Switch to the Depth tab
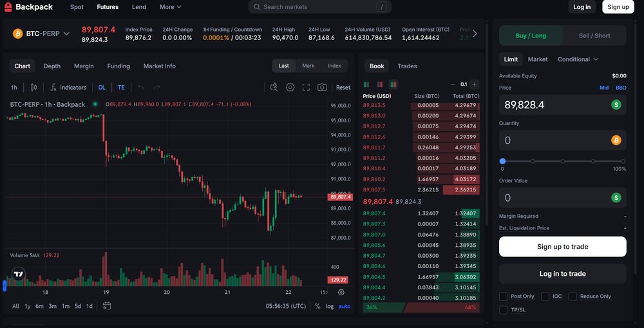This screenshot has width=644, height=328. pyautogui.click(x=52, y=66)
